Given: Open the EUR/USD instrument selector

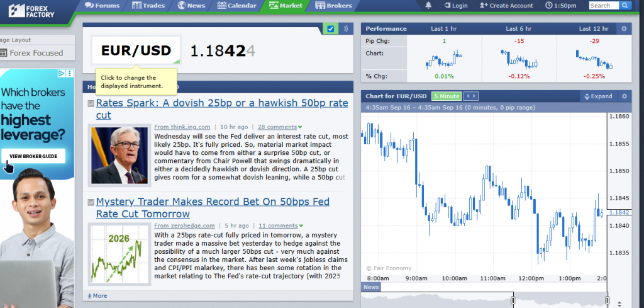Looking at the screenshot, I should 136,50.
